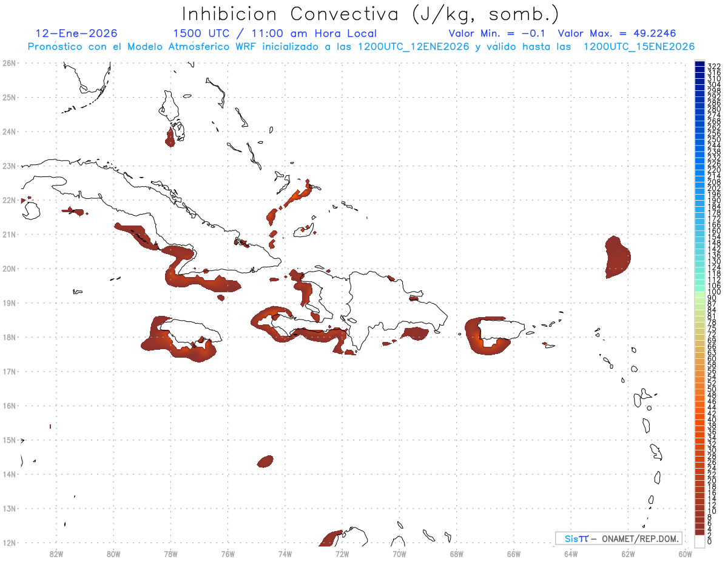
Task: Click the 62W longitude label
Action: pyautogui.click(x=628, y=553)
